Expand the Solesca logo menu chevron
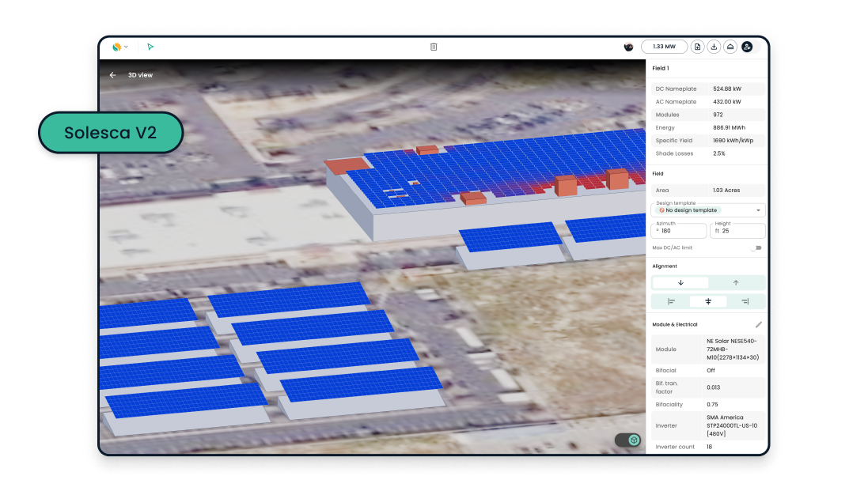Image resolution: width=868 pixels, height=491 pixels. coord(126,47)
